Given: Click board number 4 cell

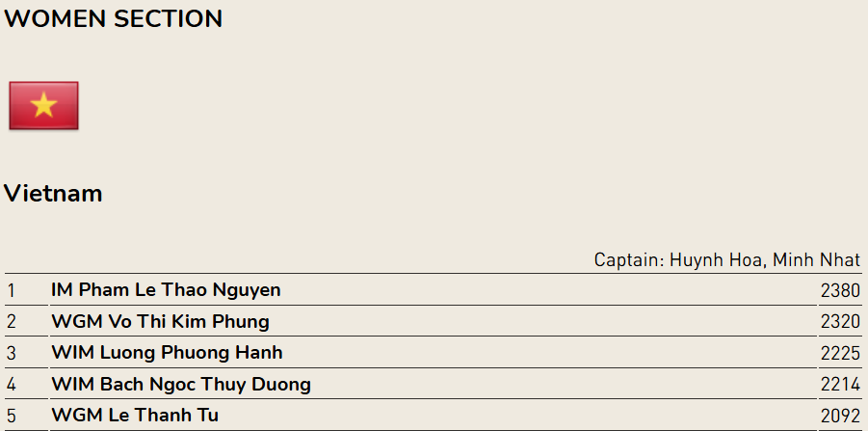Looking at the screenshot, I should coord(27,384).
